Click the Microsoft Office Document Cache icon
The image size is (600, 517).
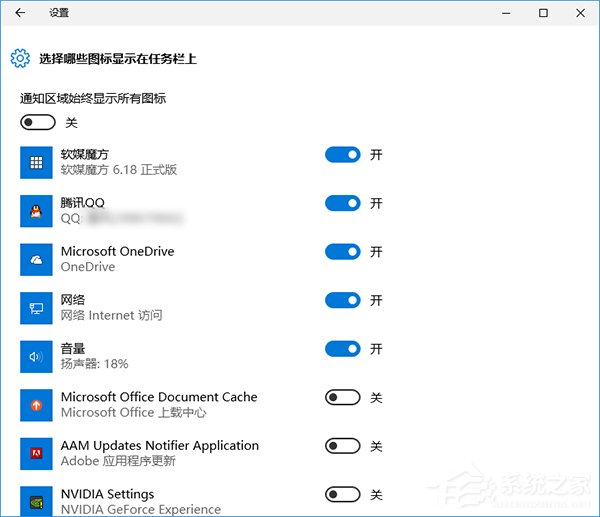36,405
